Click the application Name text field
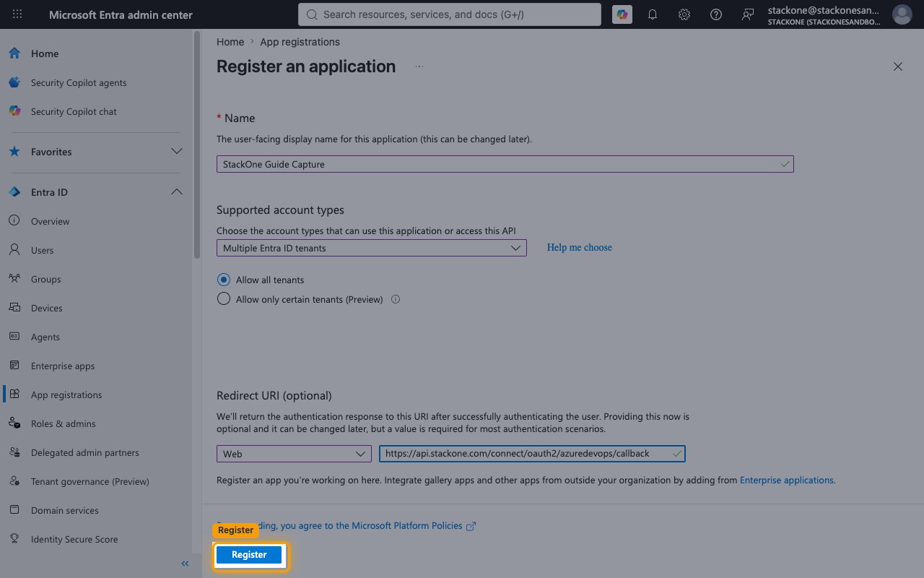Image resolution: width=924 pixels, height=578 pixels. [505, 164]
